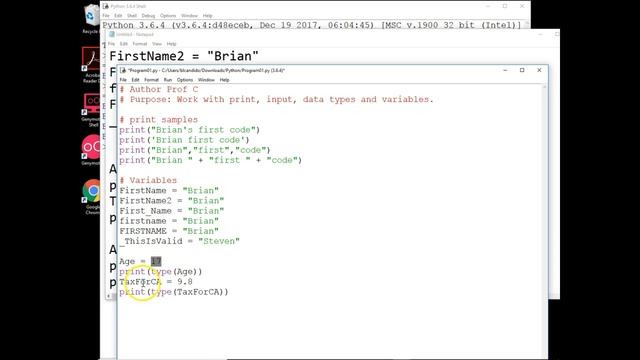The height and width of the screenshot is (360, 640).
Task: Click the FirstName2 = "Brian" line in editor
Action: [x=172, y=201]
